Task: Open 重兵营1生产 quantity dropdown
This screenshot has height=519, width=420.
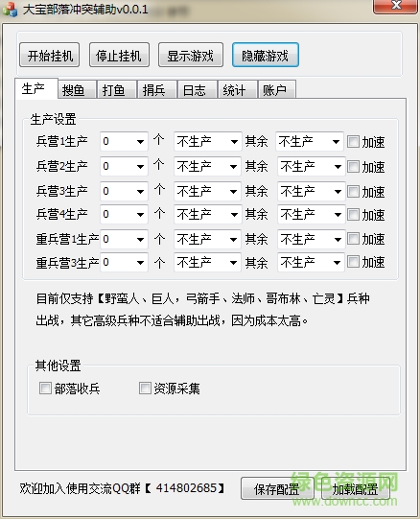Action: 124,239
